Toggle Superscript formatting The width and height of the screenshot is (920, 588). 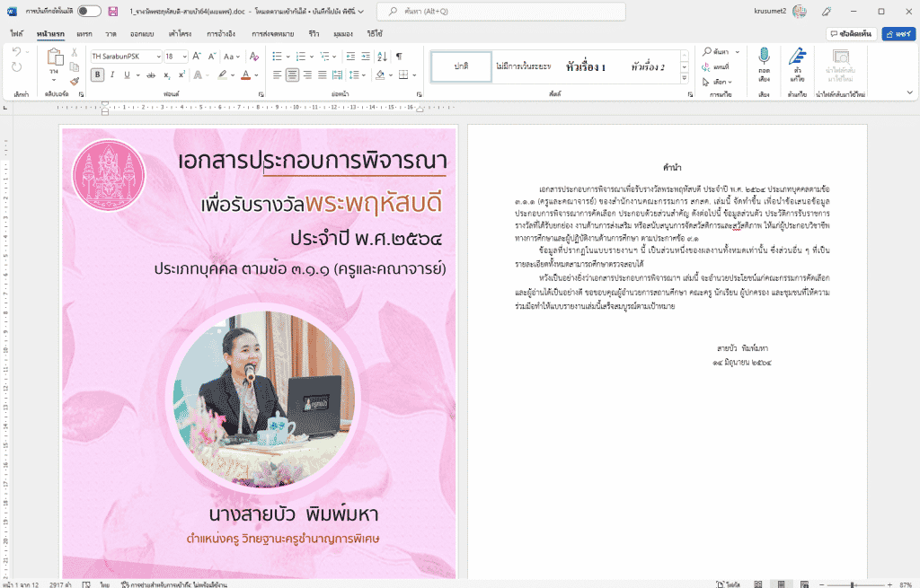coord(181,75)
